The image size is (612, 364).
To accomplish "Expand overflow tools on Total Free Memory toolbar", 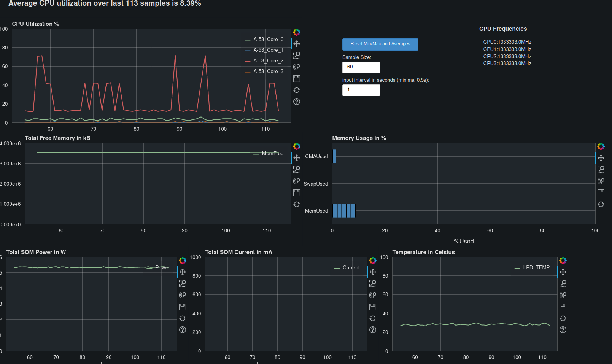I will click(x=297, y=213).
